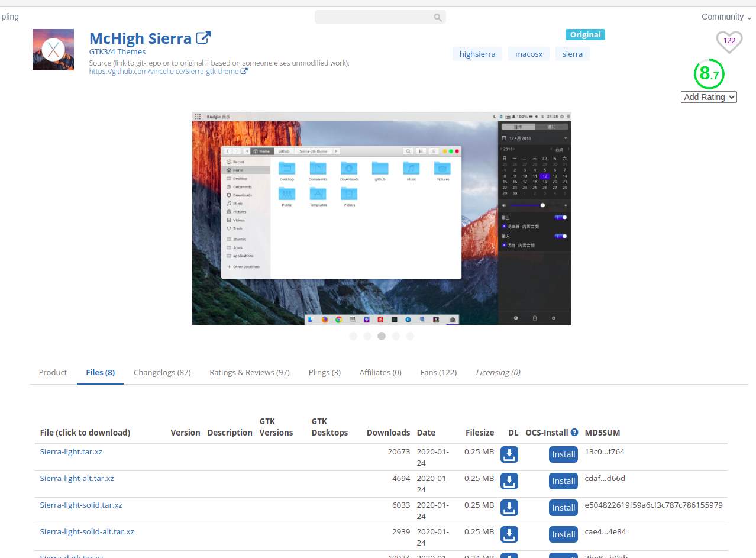The height and width of the screenshot is (558, 756).
Task: Select the Files (8) tab
Action: pyautogui.click(x=100, y=372)
